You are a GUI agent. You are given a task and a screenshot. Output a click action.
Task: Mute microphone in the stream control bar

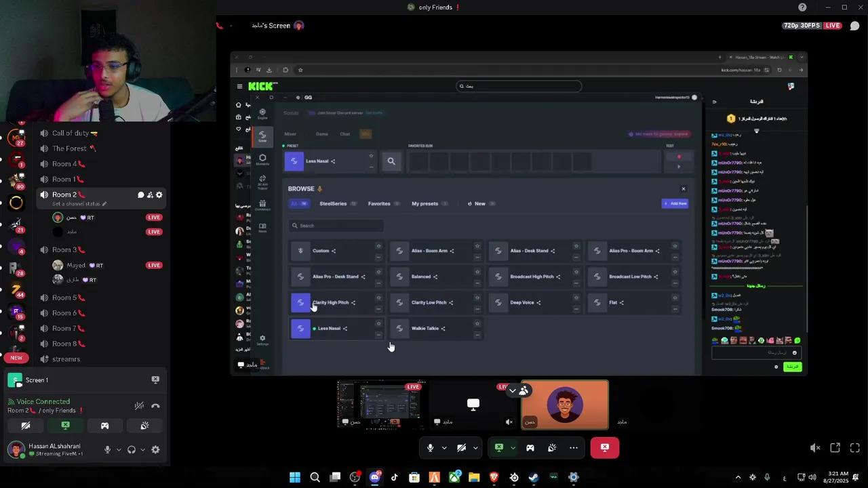[x=430, y=448]
